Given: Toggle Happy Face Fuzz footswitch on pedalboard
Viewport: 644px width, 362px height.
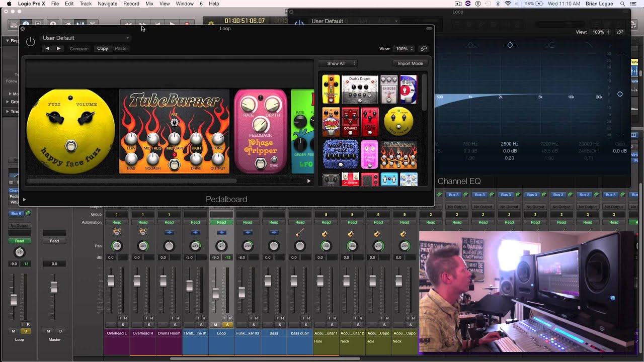Looking at the screenshot, I should click(x=71, y=146).
